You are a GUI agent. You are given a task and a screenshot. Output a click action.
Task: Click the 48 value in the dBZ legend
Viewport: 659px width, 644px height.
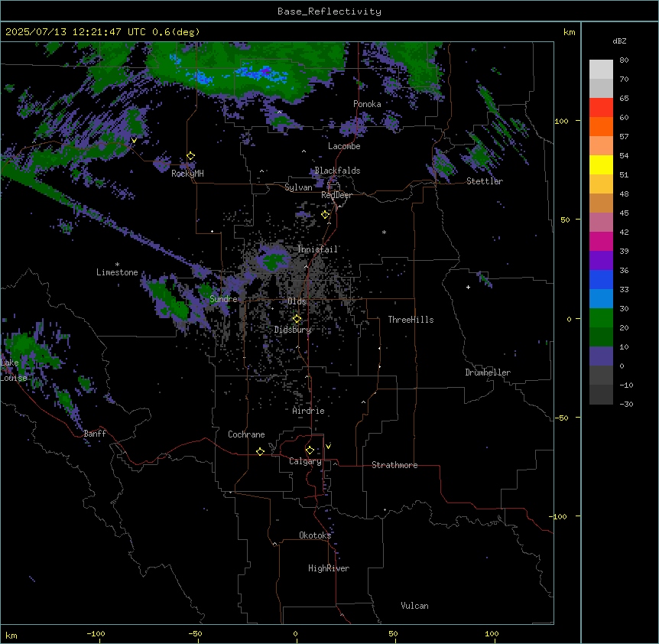624,194
